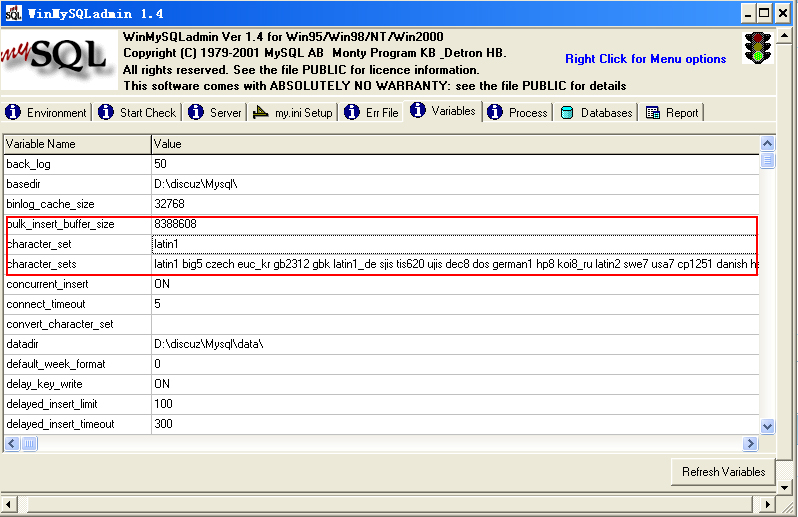Click the character_set variable name
Image resolution: width=798 pixels, height=517 pixels.
[39, 244]
